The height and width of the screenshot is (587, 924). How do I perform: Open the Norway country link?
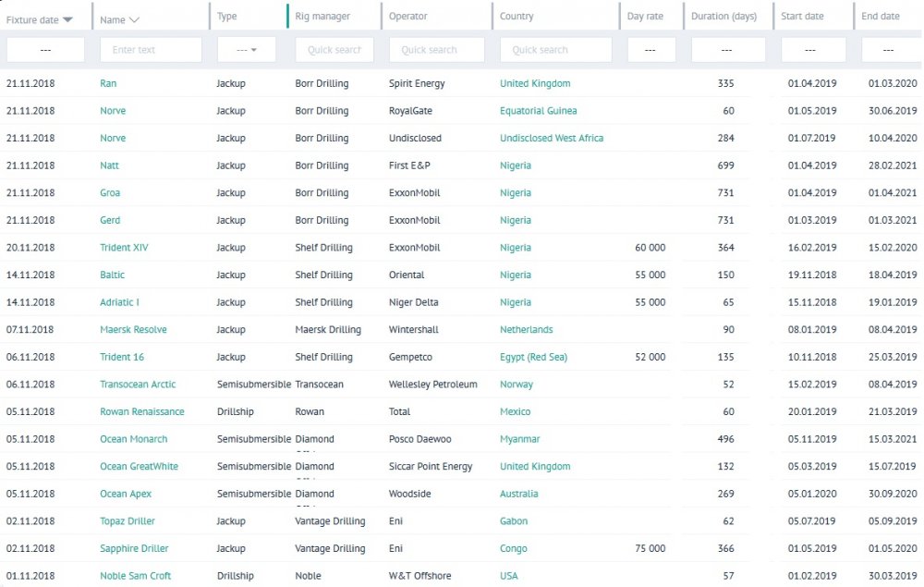tap(517, 385)
